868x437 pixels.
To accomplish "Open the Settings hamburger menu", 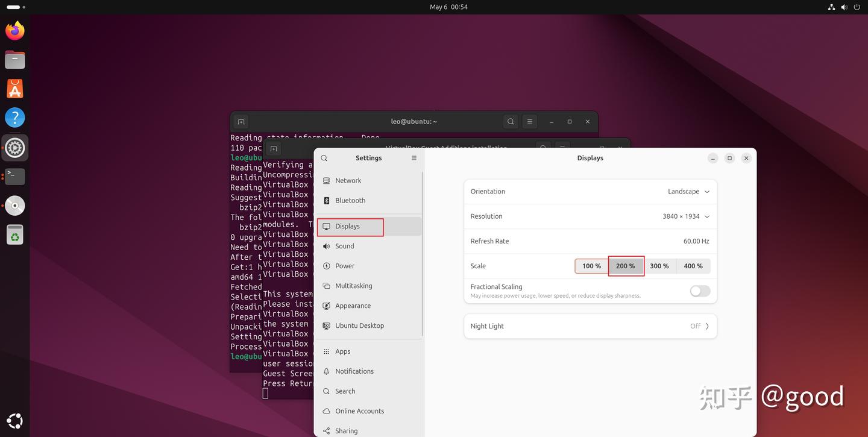I will tap(414, 158).
